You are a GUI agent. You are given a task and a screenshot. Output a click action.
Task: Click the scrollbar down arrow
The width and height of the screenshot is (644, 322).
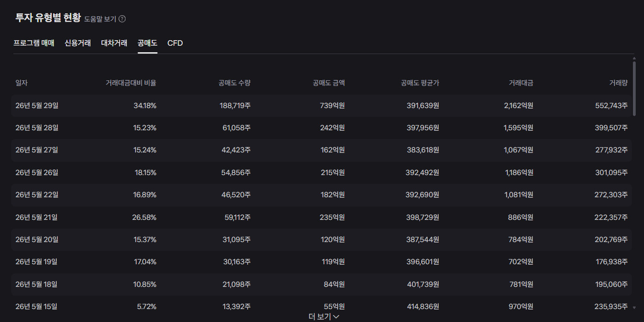pyautogui.click(x=634, y=307)
